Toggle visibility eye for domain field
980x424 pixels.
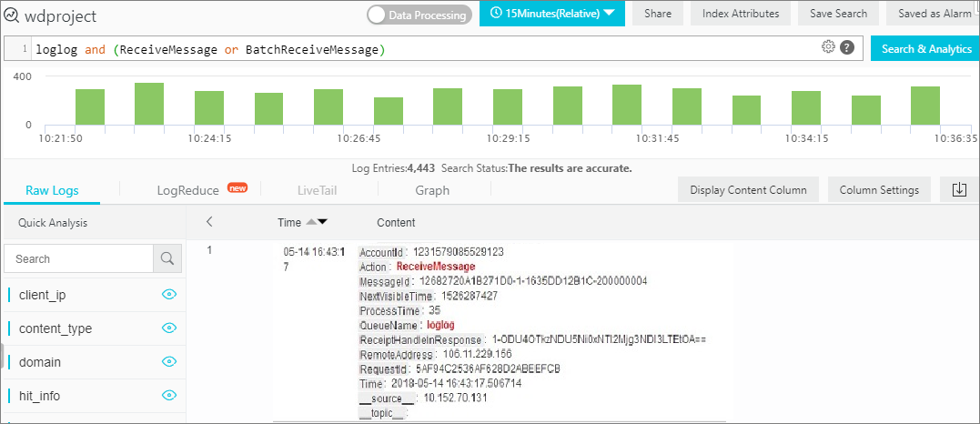[169, 361]
